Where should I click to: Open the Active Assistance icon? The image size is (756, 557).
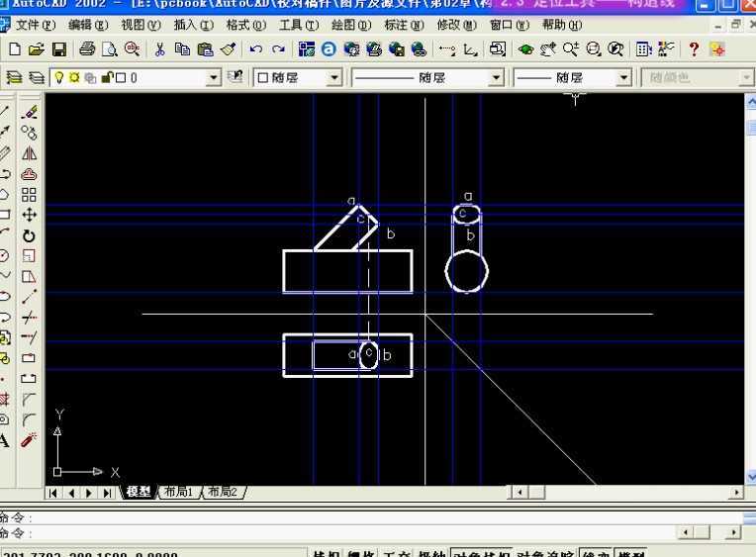tap(717, 49)
